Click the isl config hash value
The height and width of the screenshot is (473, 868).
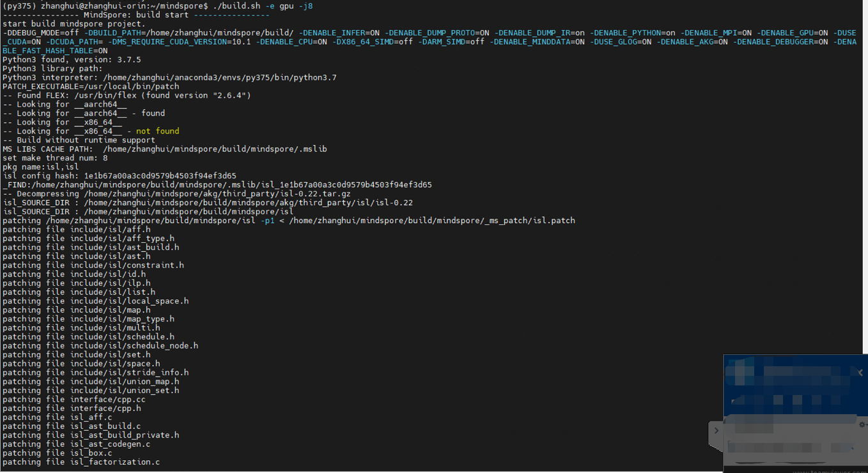[x=160, y=176]
